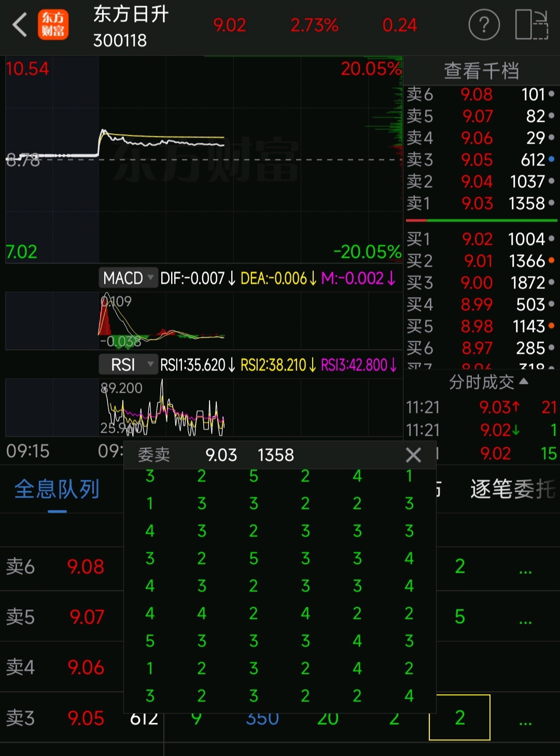Tap the current price 9.02 in header
Screen dimensions: 560x756
pos(230,25)
